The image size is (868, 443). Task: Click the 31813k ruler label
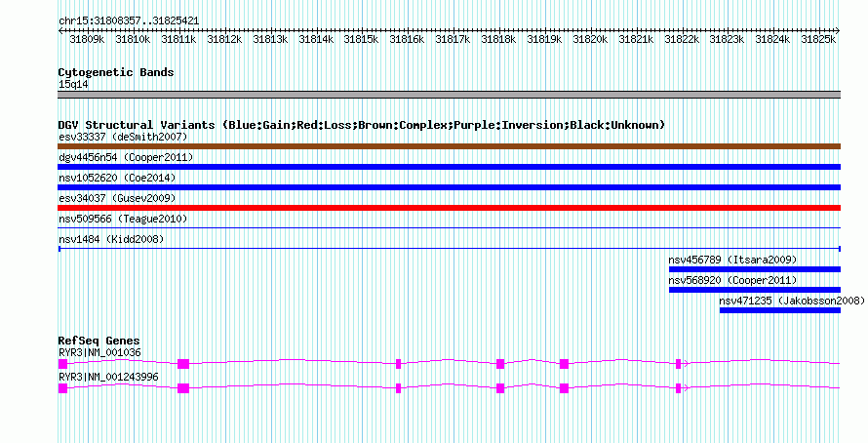click(x=270, y=39)
